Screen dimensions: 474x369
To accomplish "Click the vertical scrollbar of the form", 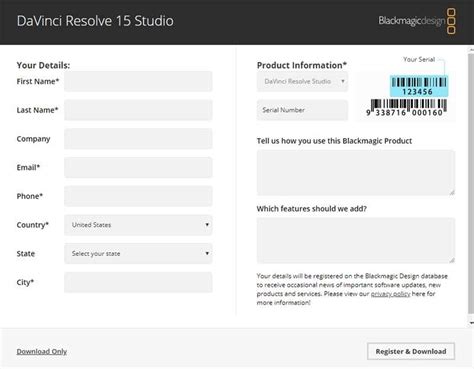I will [x=471, y=183].
